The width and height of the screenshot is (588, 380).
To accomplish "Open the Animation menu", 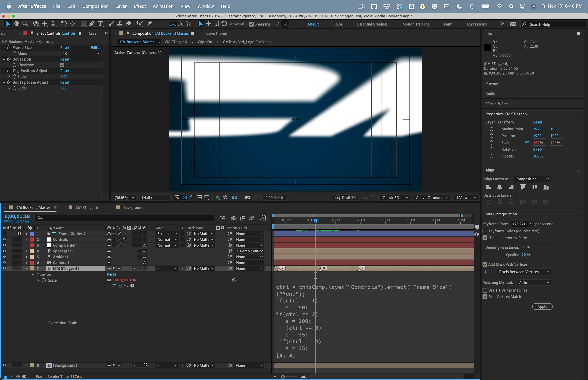I will (163, 6).
